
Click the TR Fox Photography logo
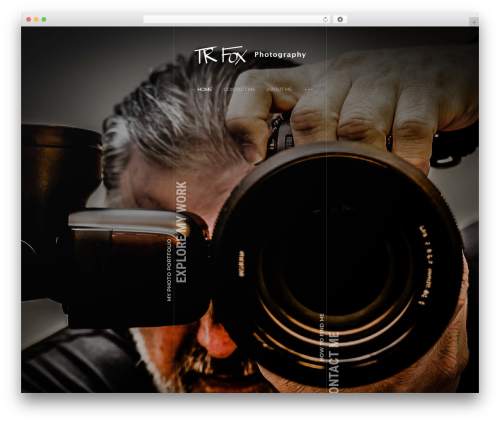[x=250, y=55]
